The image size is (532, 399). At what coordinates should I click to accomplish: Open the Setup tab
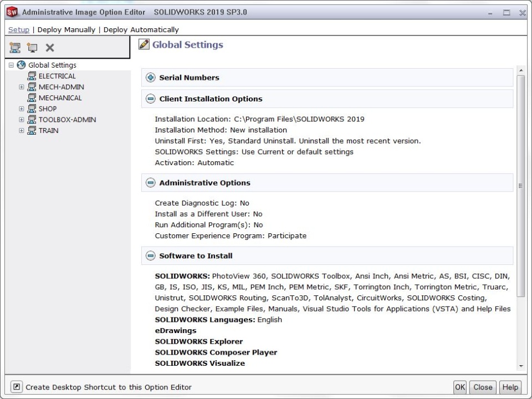(x=19, y=29)
